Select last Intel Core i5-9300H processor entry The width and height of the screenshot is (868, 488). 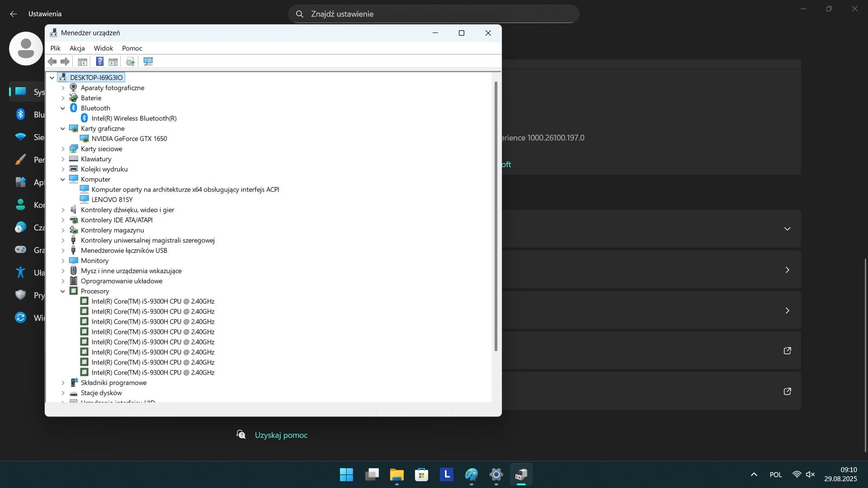153,372
